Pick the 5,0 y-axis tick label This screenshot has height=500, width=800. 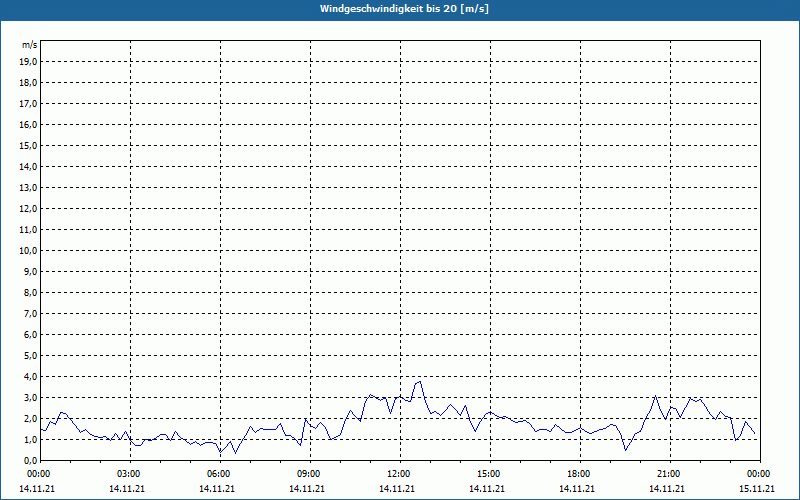[31, 356]
